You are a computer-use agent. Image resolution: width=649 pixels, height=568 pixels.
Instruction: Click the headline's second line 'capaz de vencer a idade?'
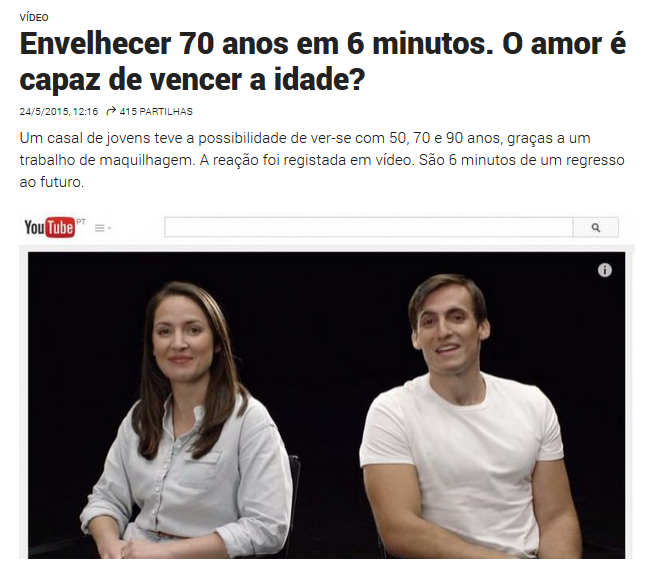(x=192, y=79)
